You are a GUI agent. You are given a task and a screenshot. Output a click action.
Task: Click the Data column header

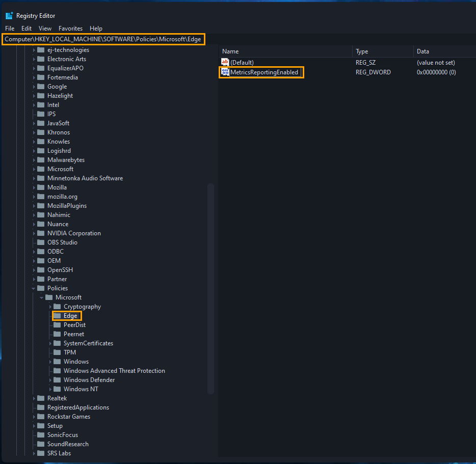[x=444, y=51]
